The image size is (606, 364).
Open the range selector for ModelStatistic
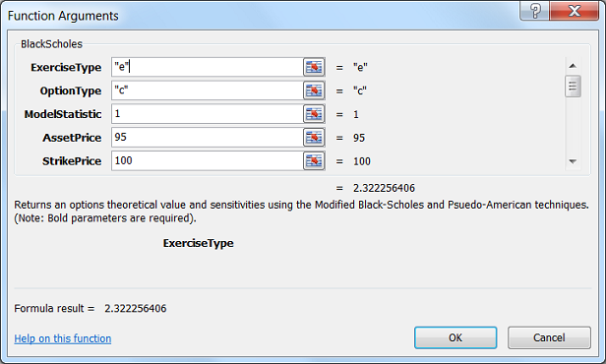coord(314,114)
